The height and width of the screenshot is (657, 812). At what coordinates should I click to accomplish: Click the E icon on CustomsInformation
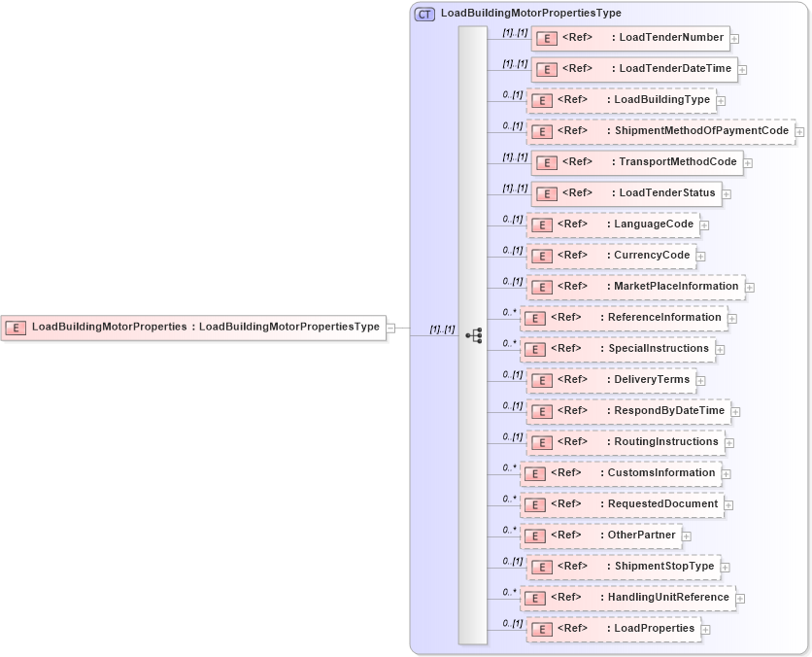tap(534, 473)
